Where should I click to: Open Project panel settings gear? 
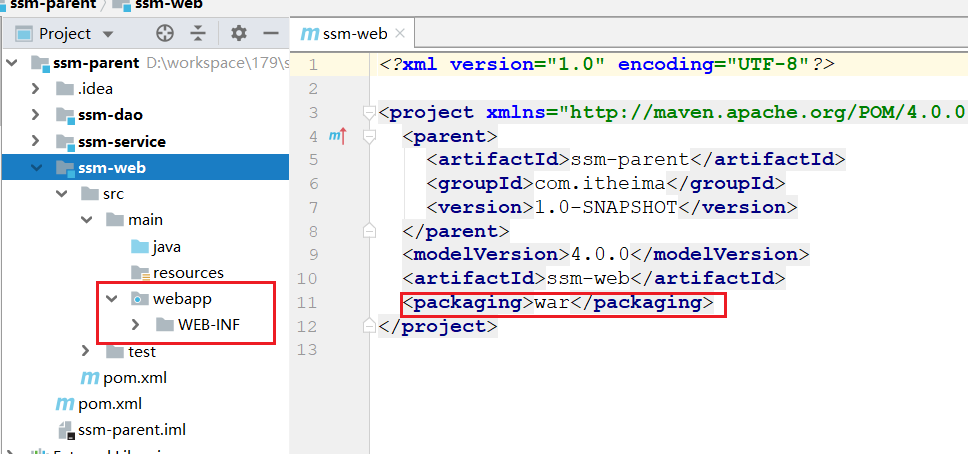point(238,33)
